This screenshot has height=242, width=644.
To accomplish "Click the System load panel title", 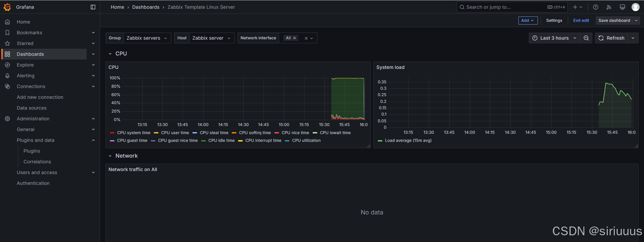I will click(390, 67).
